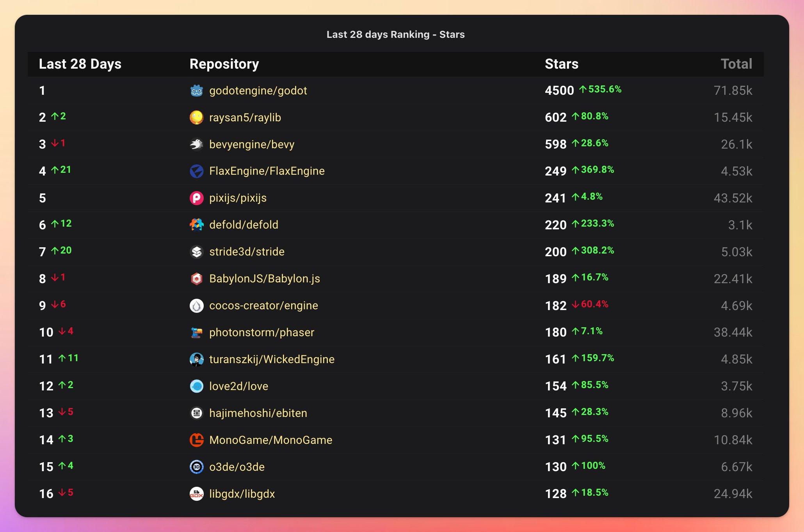This screenshot has width=804, height=532.
Task: Open the hajimehoshi/ebiten repository link
Action: (258, 413)
